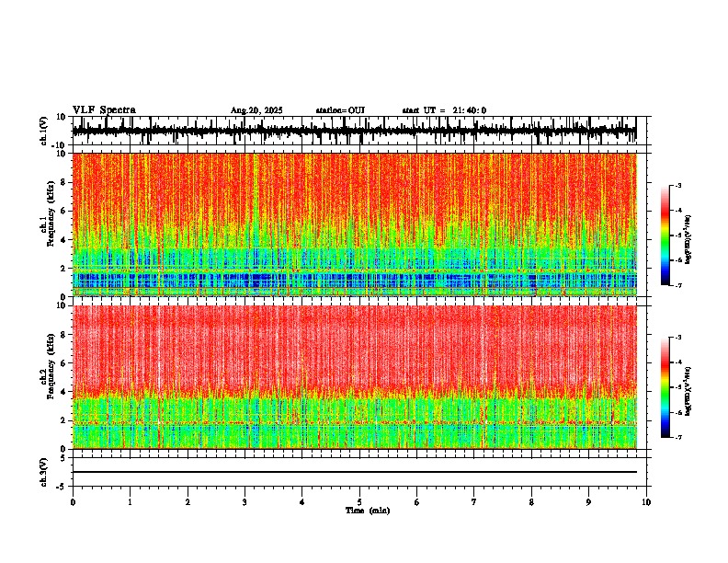Click the "6" kHz tick on ch.2 spectrogram
Viewport: 728px width, 563px height.
tap(64, 363)
